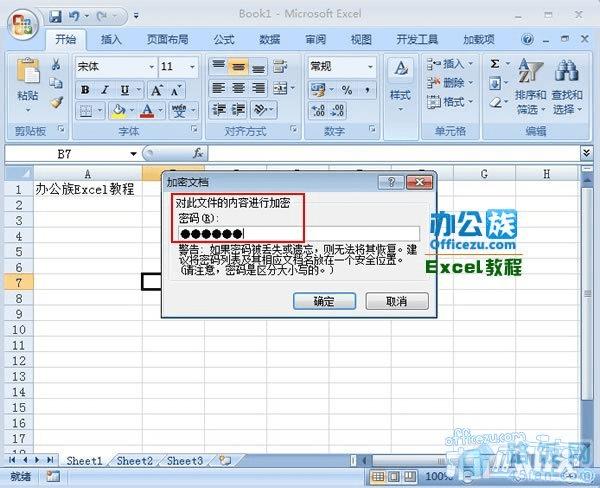Redo the last action
600x488 pixels.
point(102,16)
